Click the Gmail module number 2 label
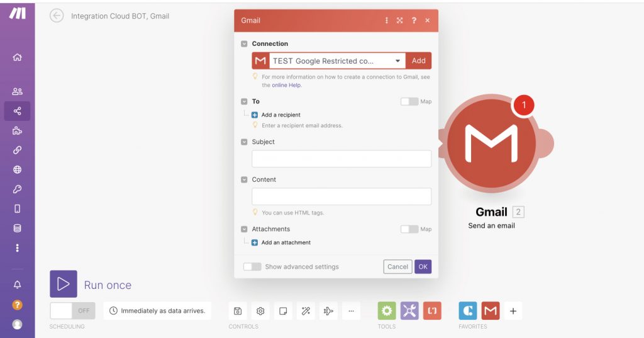Screen dimensions: 644x338 518,211
